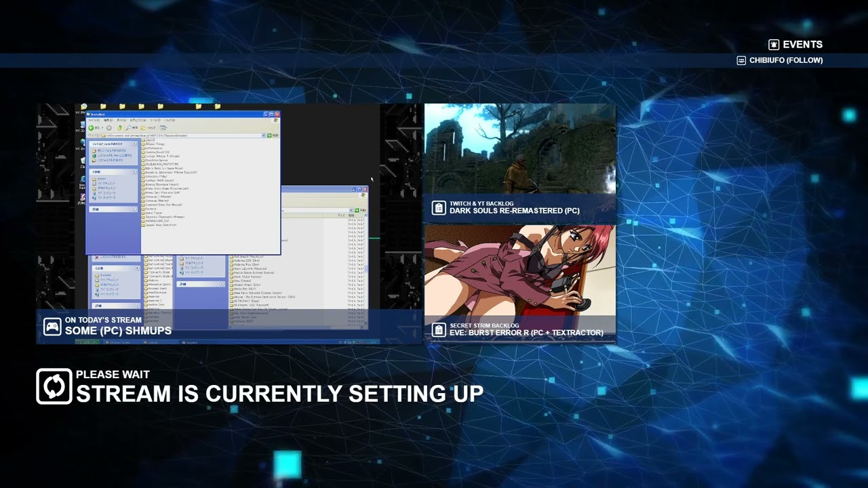The image size is (868, 488).
Task: Open 編集 menu in Installed window
Action: [x=108, y=120]
